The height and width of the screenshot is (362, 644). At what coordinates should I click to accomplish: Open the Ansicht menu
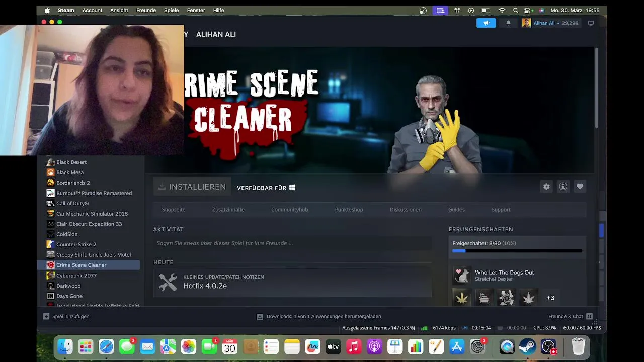pyautogui.click(x=119, y=10)
